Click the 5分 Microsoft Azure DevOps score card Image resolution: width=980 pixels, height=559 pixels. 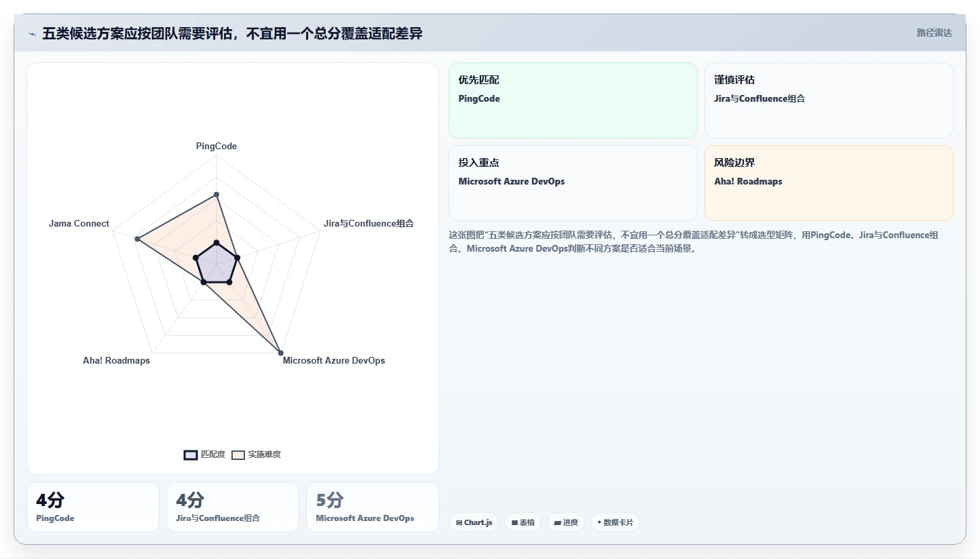[x=373, y=507]
